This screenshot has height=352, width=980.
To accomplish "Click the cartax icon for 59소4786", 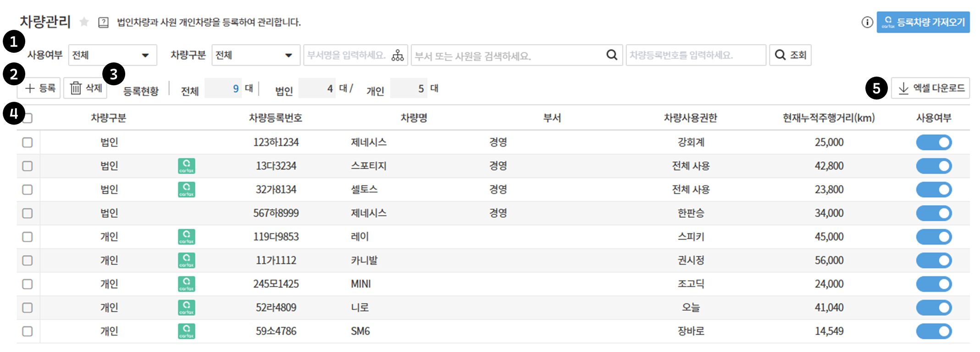I will tap(186, 331).
